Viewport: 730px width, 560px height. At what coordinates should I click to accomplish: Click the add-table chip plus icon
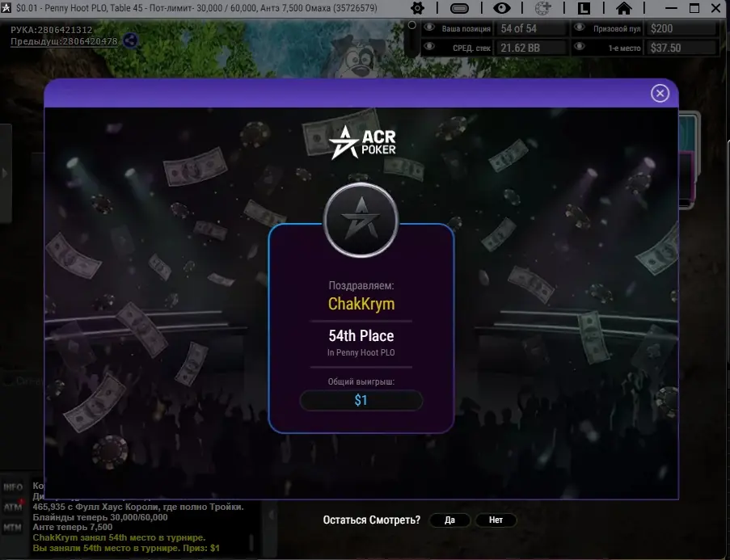coord(542,8)
